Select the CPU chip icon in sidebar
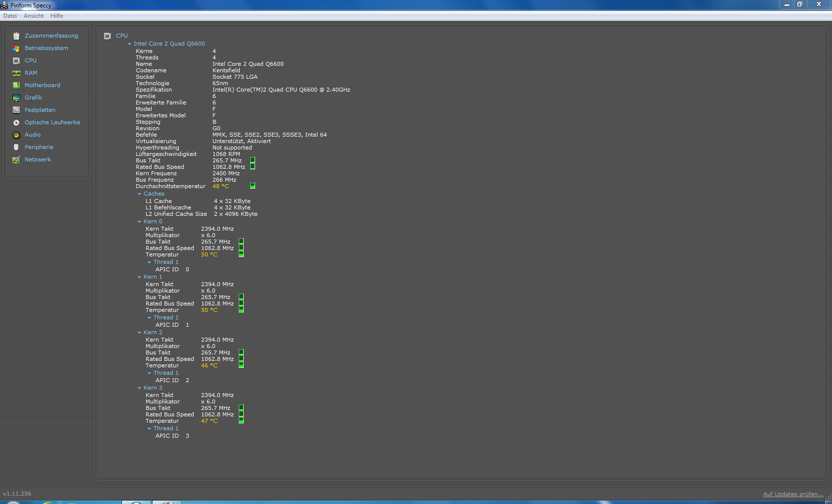 pyautogui.click(x=16, y=60)
